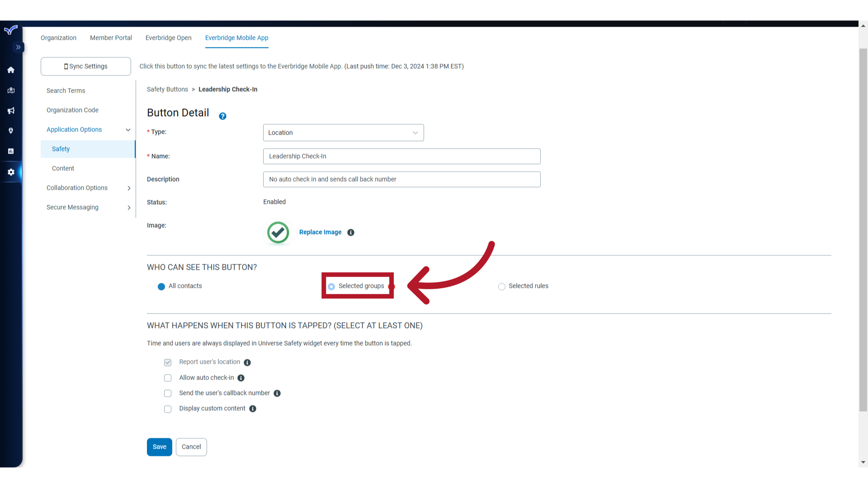Enable the Allow auto check-in checkbox
This screenshot has width=868, height=488.
(168, 378)
